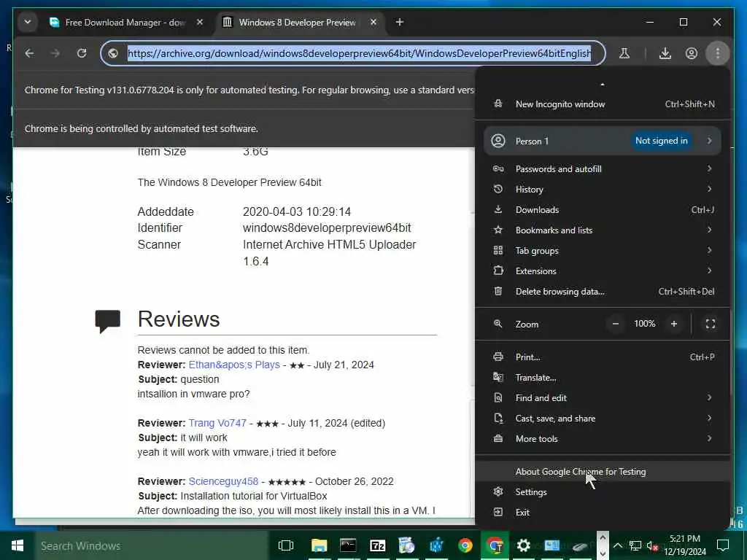Show hidden system tray icons
The width and height of the screenshot is (747, 560).
[x=617, y=545]
